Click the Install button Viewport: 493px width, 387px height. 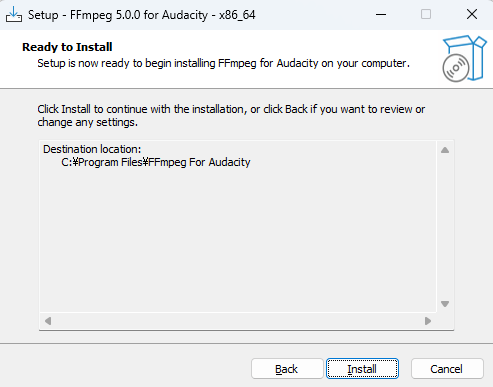[362, 369]
